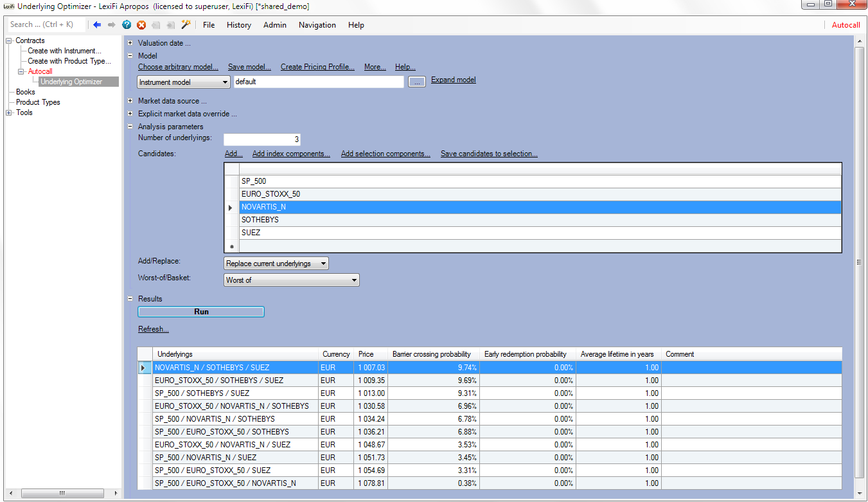The image size is (868, 502).
Task: Click the Number of underlyings field
Action: [x=262, y=139]
